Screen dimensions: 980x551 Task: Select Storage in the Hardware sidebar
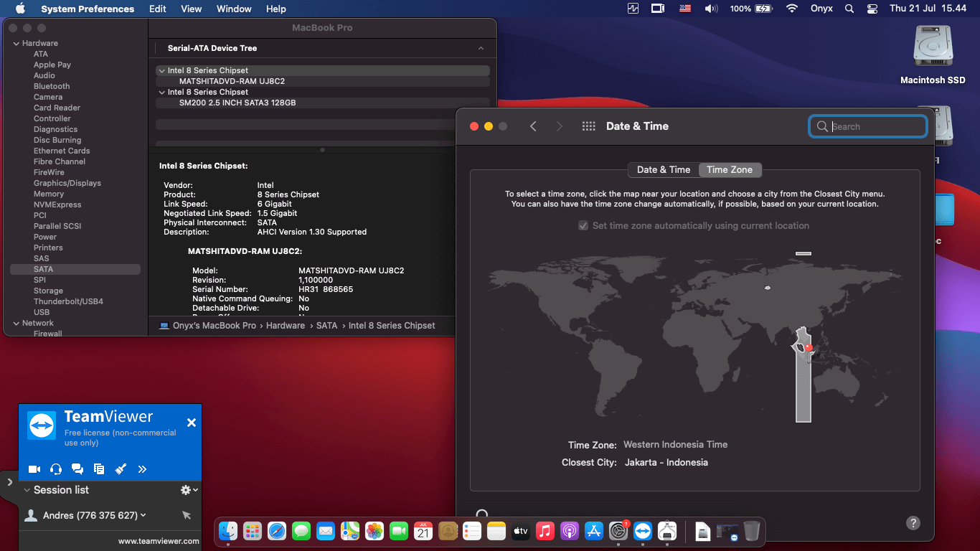click(x=48, y=291)
